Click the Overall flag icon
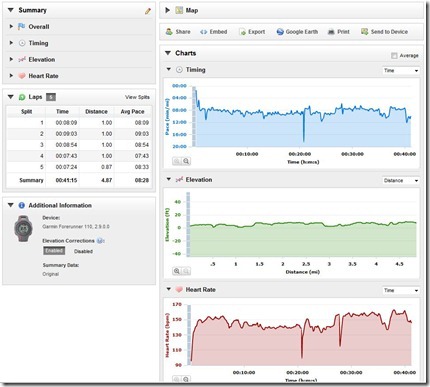Image resolution: width=430 pixels, height=387 pixels. point(22,26)
